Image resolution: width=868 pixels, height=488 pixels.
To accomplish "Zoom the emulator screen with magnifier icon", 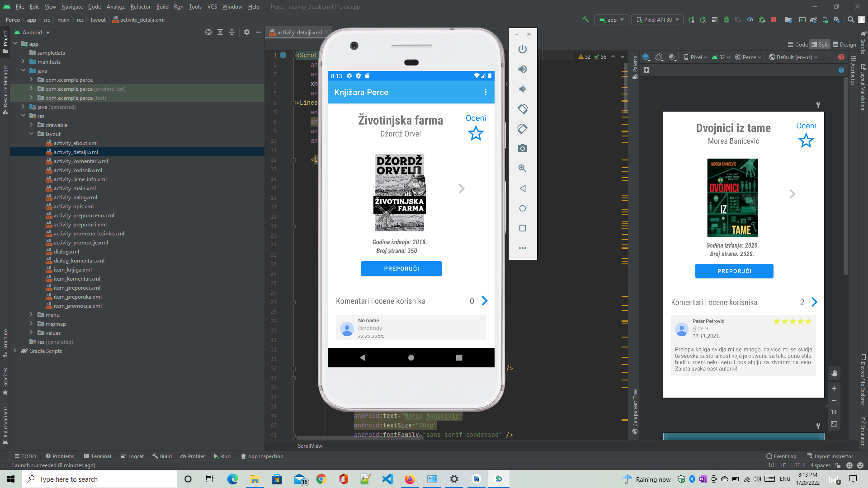I will click(x=523, y=168).
